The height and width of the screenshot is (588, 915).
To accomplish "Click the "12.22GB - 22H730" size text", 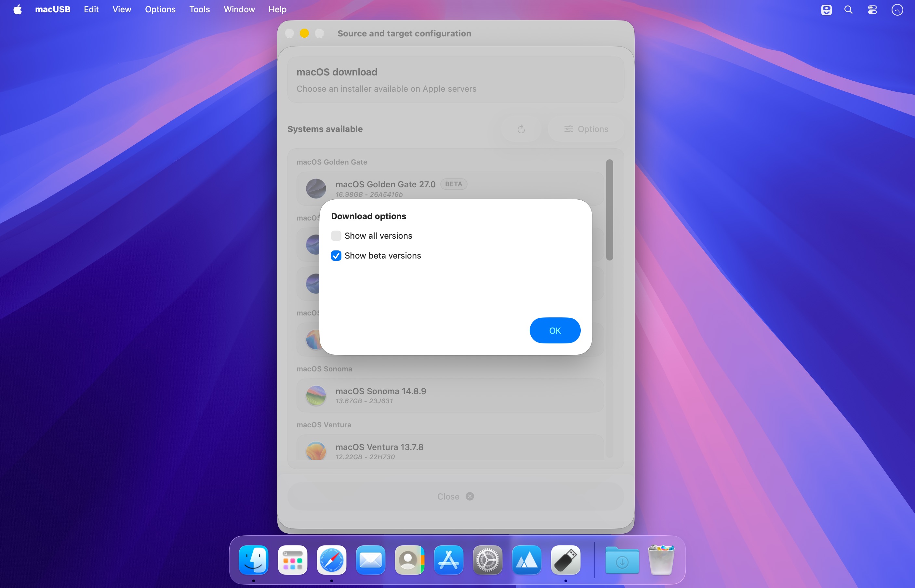I will coord(365,457).
